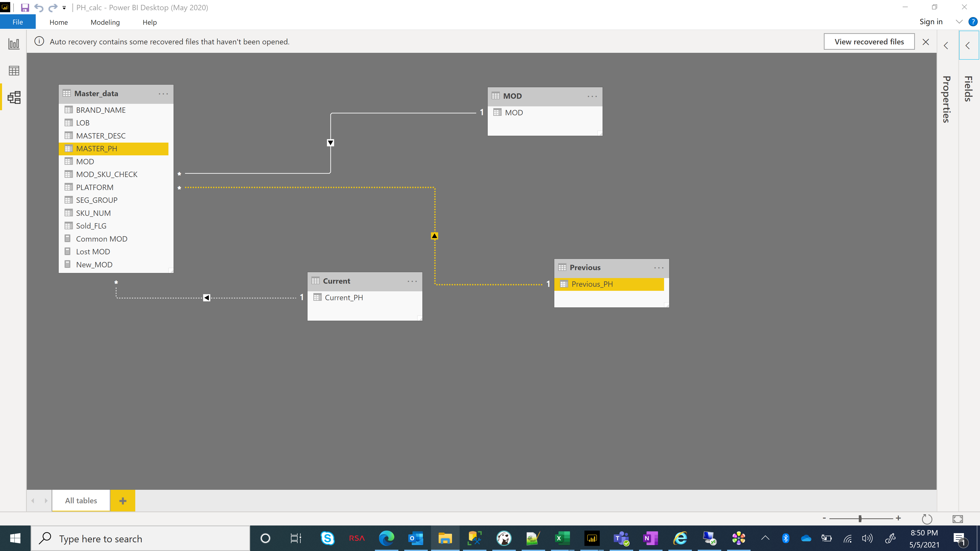
Task: Open Previous table more options ellipsis
Action: pos(659,268)
